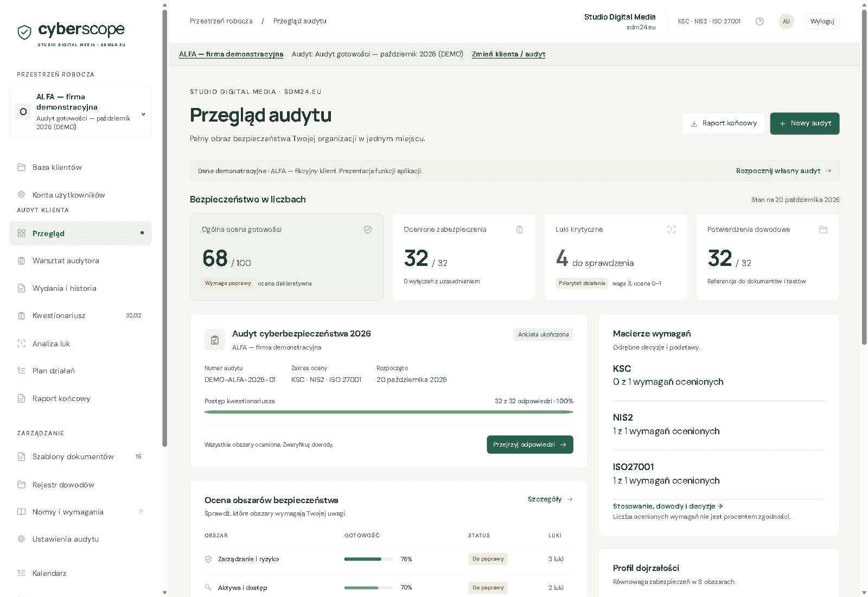Click the Audyt cyberbezpieczeństwa 2026 clipboard icon

(215, 340)
